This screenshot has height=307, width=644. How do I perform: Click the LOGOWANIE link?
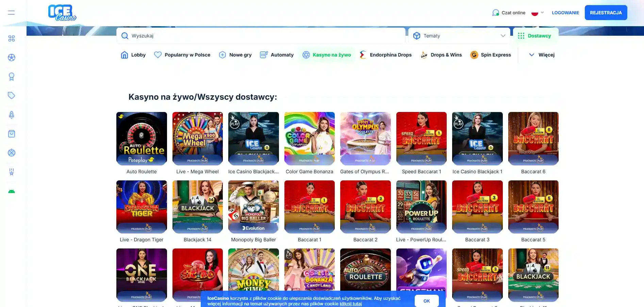[565, 13]
